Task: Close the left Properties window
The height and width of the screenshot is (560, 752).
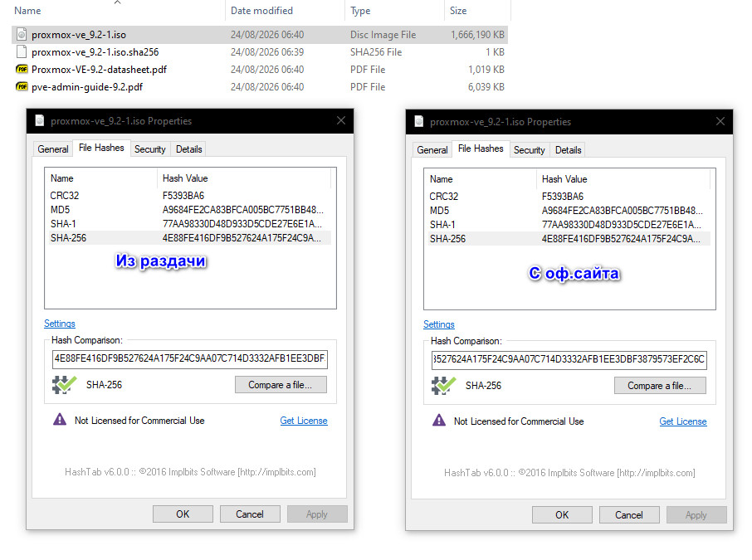Action: (x=341, y=120)
